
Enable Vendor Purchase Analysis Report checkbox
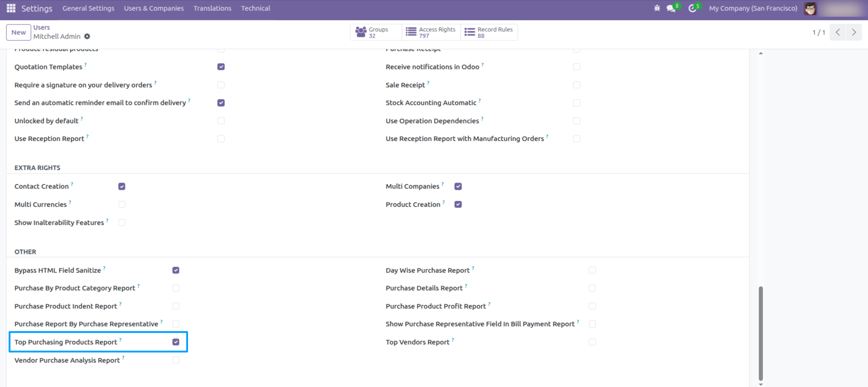point(176,360)
